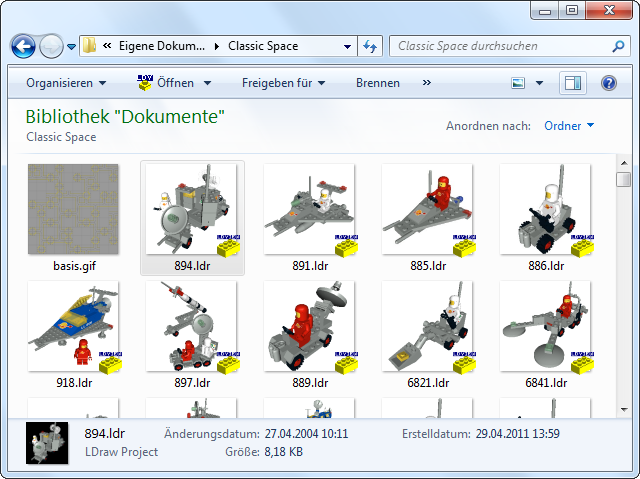Click Öffnen with LDView brick icon

(165, 83)
